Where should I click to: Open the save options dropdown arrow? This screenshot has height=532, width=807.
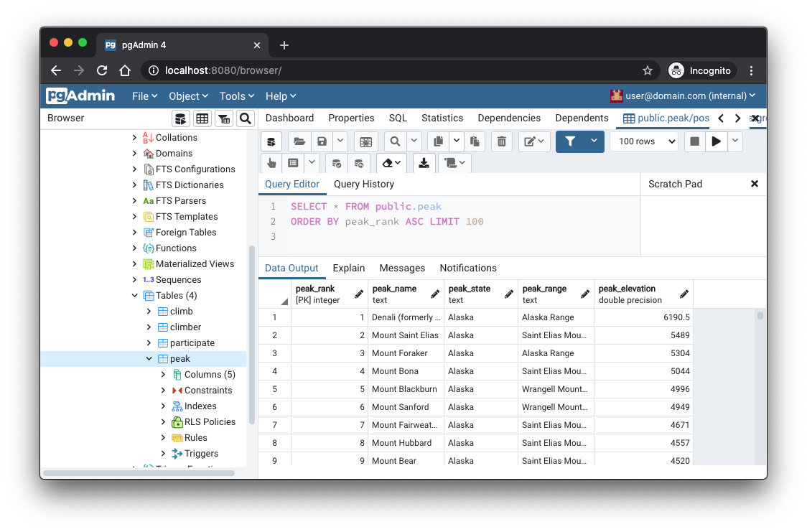click(x=340, y=141)
